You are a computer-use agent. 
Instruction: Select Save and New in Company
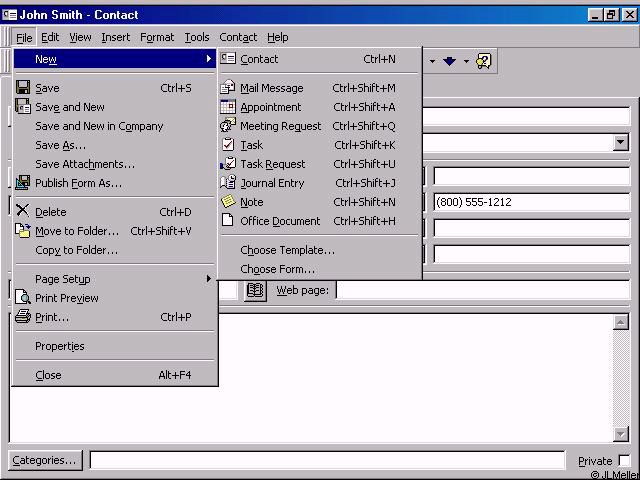(x=115, y=126)
